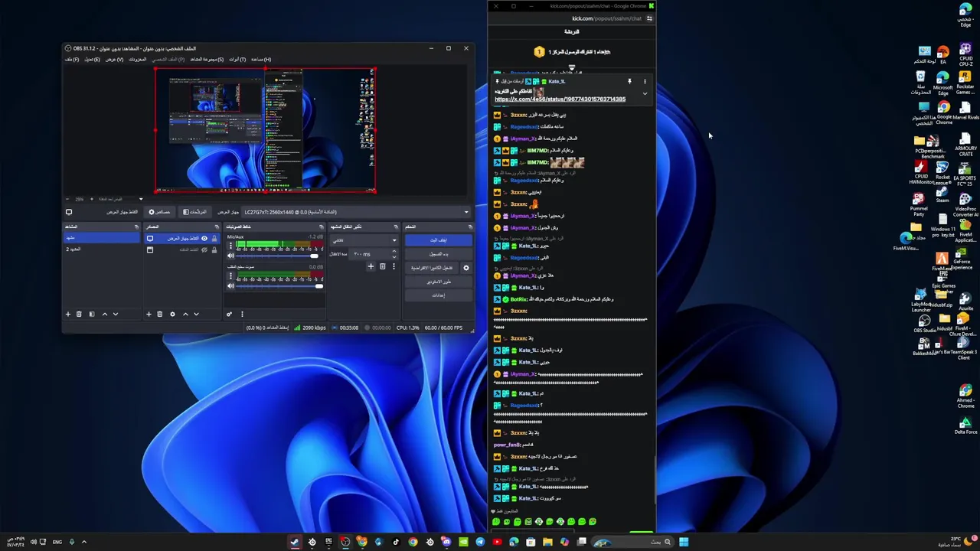Open Help (H) menu in OBS
The width and height of the screenshot is (980, 551).
261,59
